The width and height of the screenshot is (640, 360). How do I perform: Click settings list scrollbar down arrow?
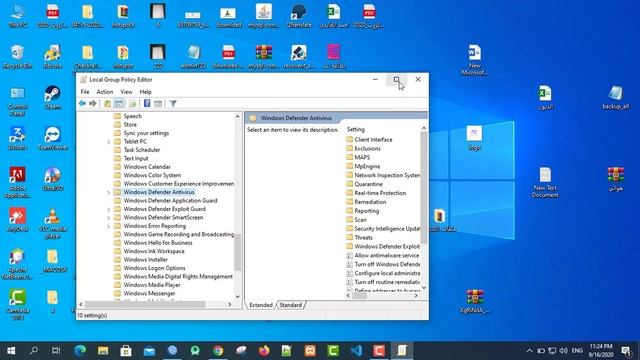point(424,287)
